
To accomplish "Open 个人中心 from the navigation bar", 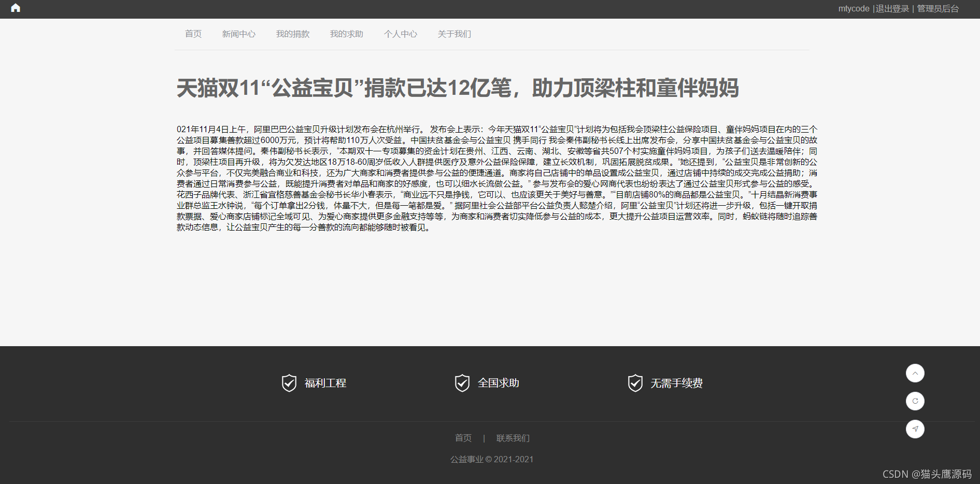I will click(401, 34).
